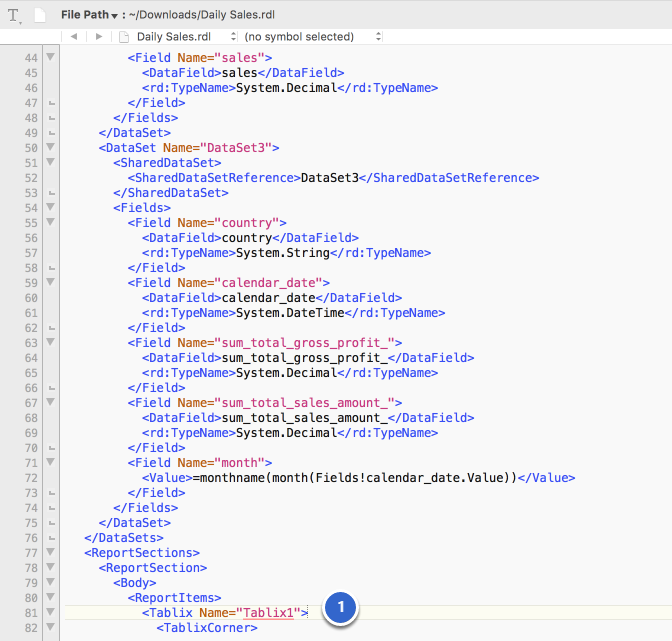Fold the ReportSections element on line 77

(51, 552)
